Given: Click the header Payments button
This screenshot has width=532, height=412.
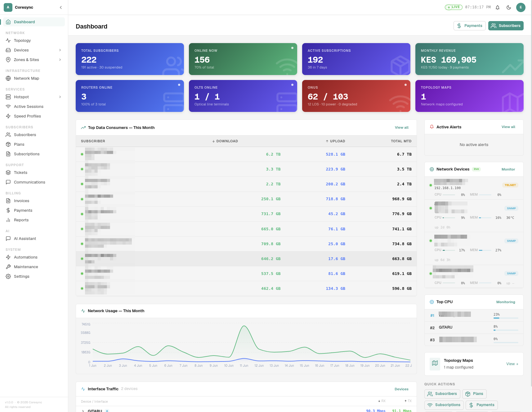Looking at the screenshot, I should click(470, 26).
